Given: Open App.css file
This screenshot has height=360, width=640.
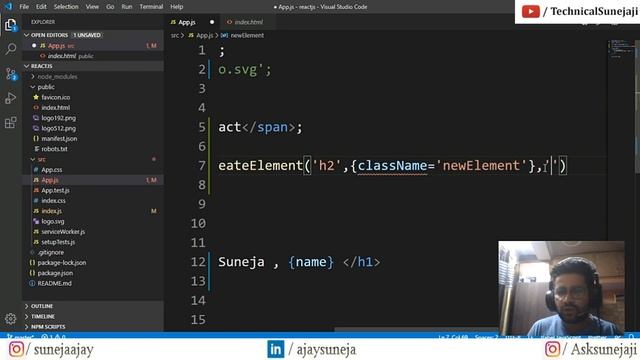Looking at the screenshot, I should [51, 169].
